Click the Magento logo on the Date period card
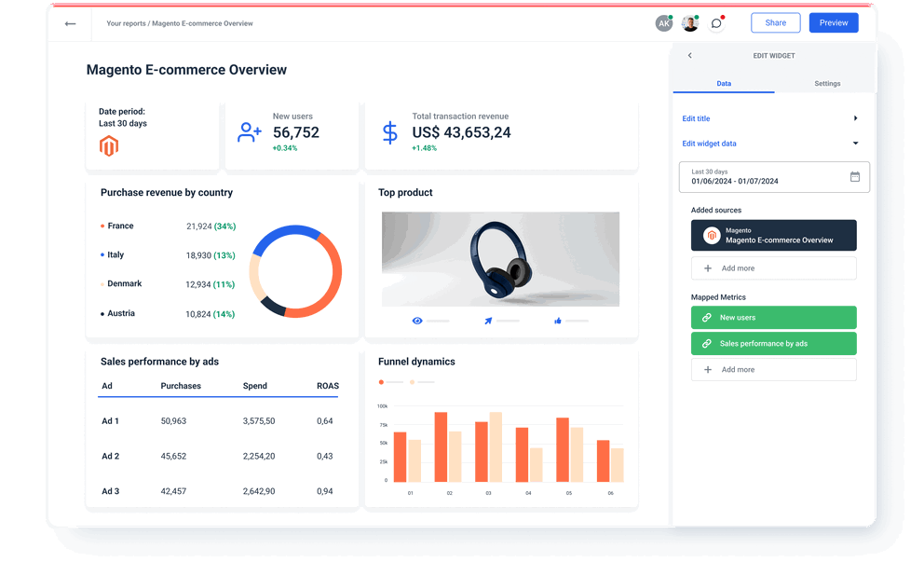 point(107,145)
